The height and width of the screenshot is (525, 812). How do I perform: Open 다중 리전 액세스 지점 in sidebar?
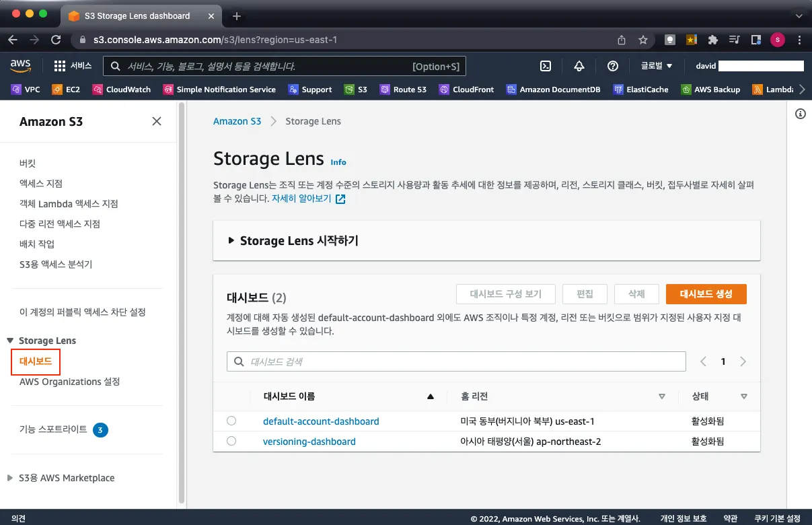point(60,223)
